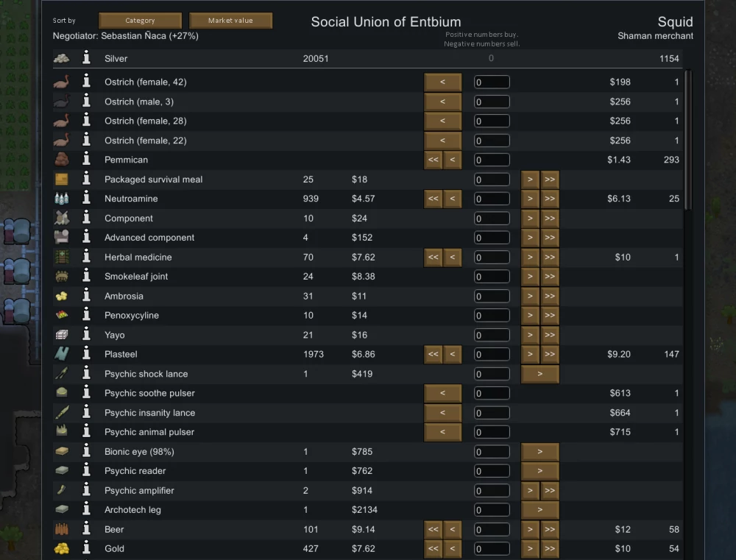
Task: Show info for Psychic shock lance
Action: click(x=86, y=374)
